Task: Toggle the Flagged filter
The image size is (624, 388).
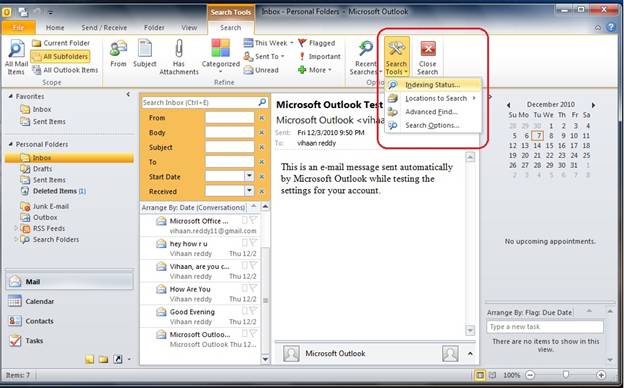Action: coord(317,43)
